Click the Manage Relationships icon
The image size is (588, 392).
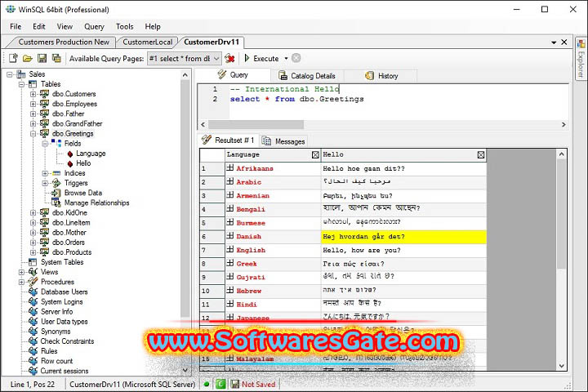click(56, 203)
